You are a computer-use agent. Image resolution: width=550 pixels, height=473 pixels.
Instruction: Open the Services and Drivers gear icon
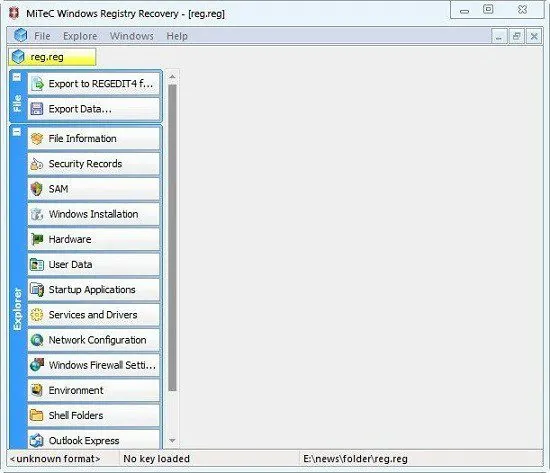pos(36,315)
